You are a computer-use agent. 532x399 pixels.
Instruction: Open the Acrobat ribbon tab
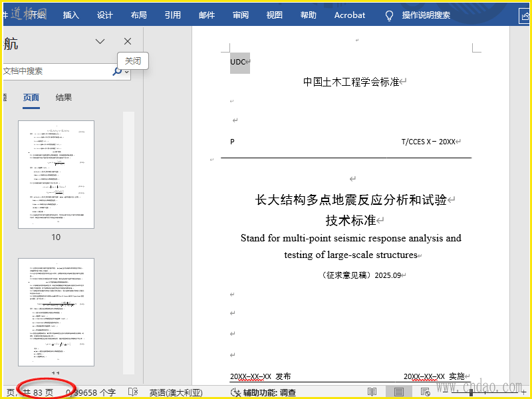[350, 15]
